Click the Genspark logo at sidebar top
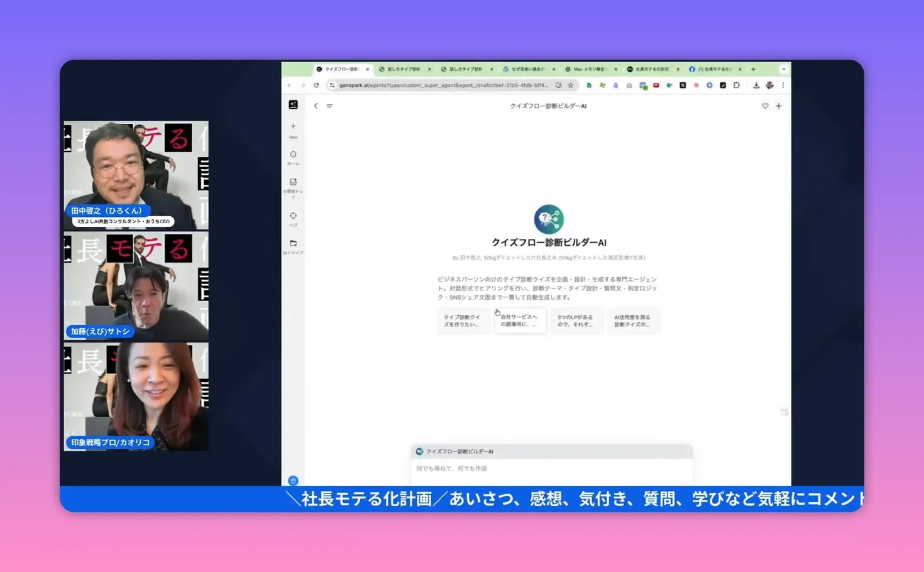This screenshot has height=572, width=924. click(293, 104)
